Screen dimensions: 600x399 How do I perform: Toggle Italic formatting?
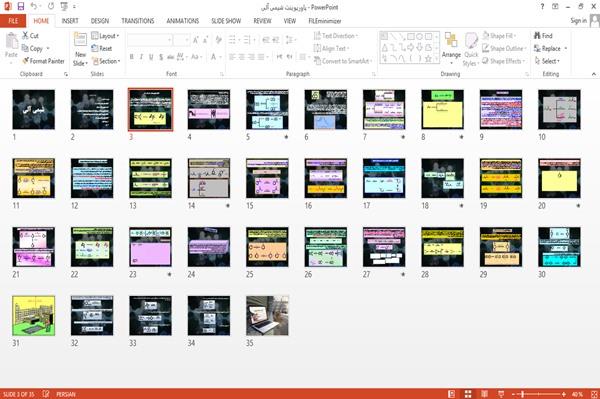point(141,57)
